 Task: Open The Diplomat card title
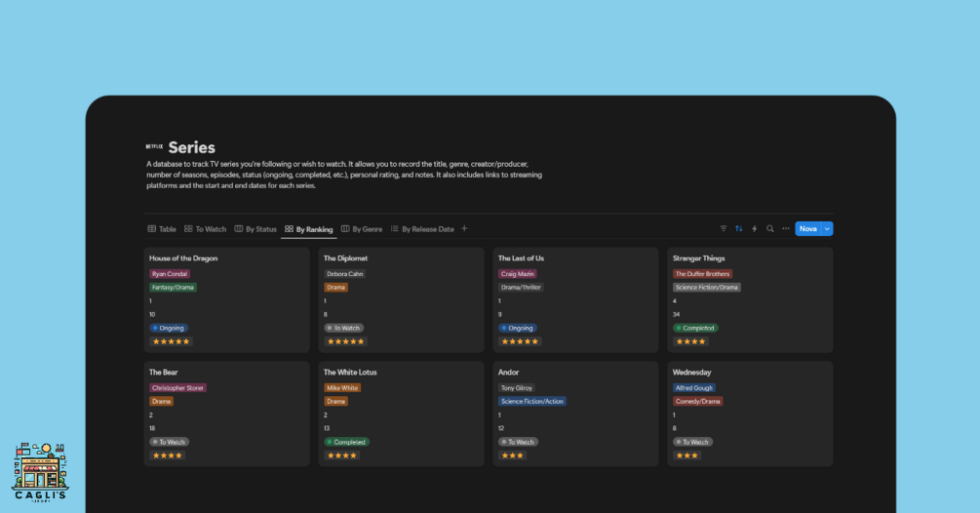point(345,258)
